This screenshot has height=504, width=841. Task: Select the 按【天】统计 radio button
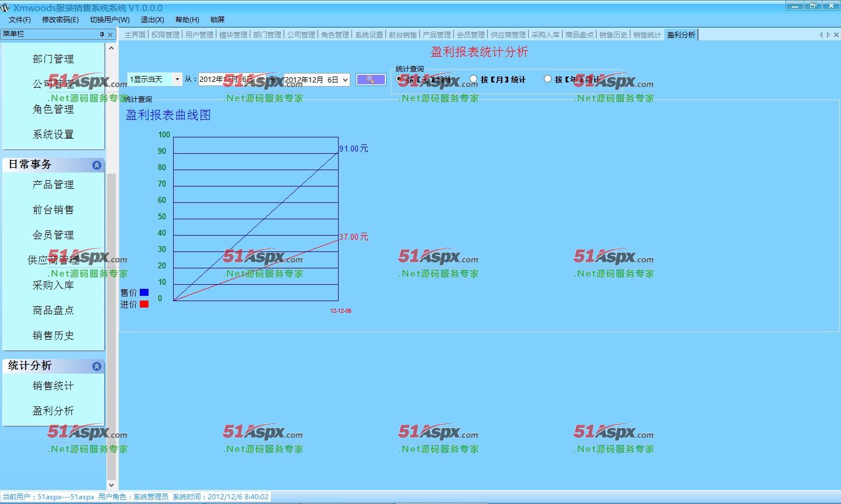[x=399, y=79]
